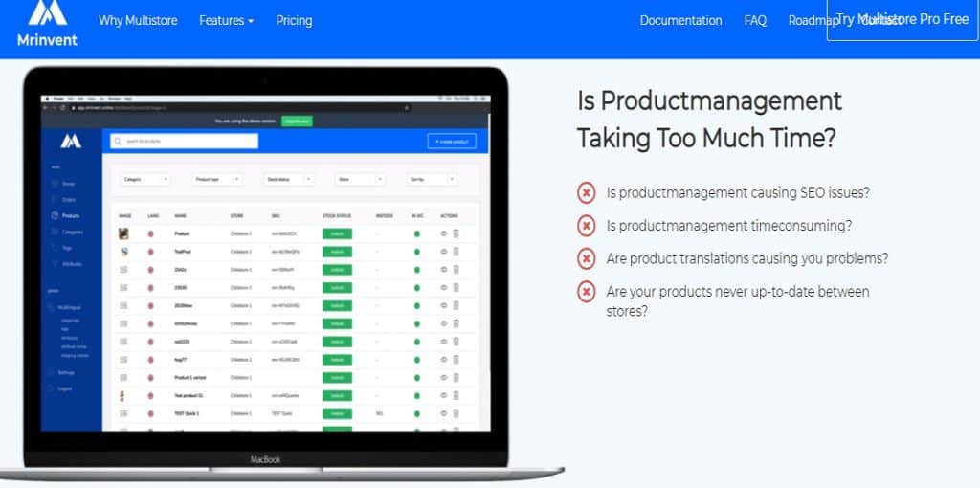Click the ACTIONS column header
This screenshot has height=488, width=980.
pyautogui.click(x=450, y=216)
